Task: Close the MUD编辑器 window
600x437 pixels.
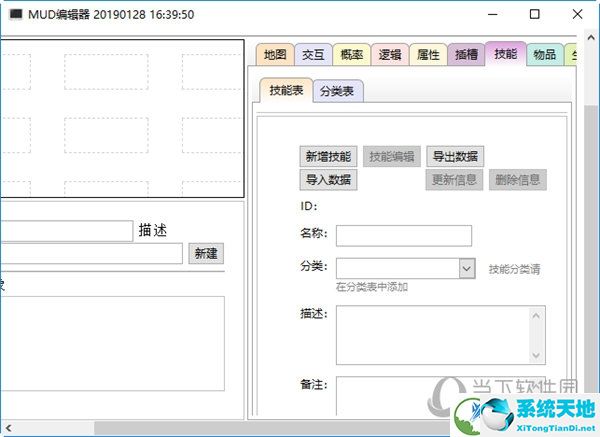Action: click(577, 15)
